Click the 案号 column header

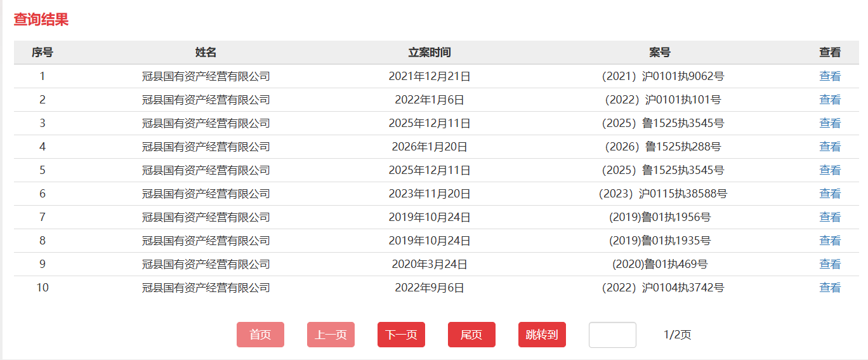(x=659, y=53)
